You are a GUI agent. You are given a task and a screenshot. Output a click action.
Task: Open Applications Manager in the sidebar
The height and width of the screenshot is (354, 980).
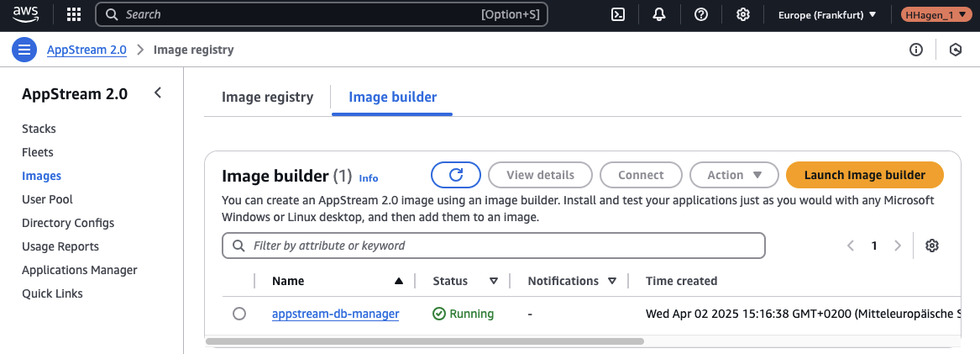pos(80,270)
